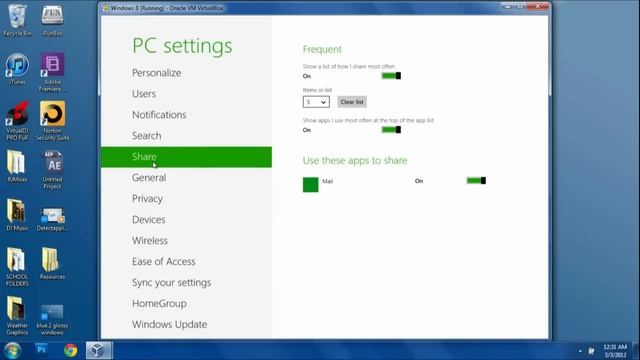Click the Clear list button
This screenshot has width=640, height=360.
coord(352,102)
